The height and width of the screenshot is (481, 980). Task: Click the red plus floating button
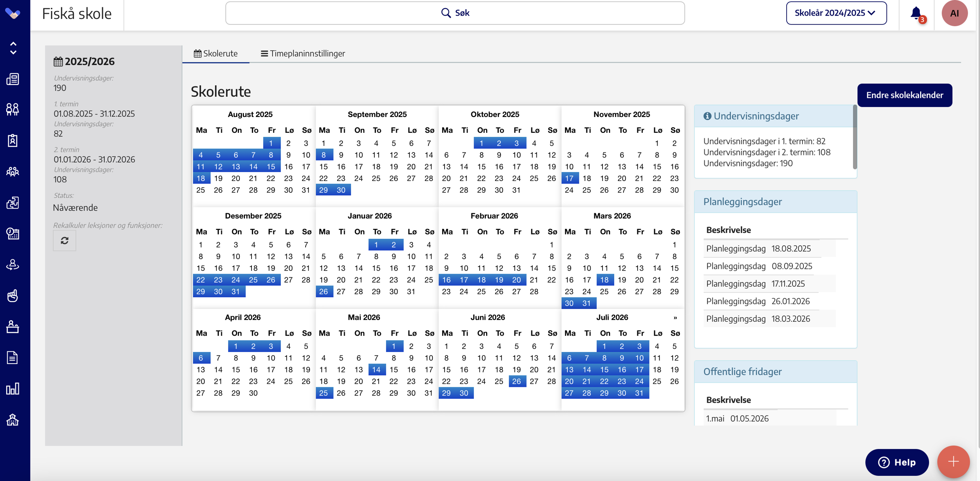point(953,461)
